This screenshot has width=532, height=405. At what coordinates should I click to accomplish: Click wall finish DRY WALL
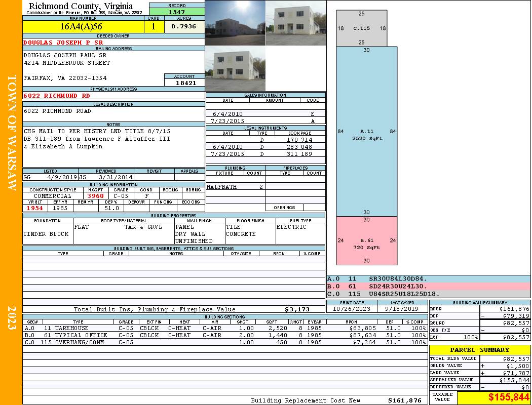point(190,234)
